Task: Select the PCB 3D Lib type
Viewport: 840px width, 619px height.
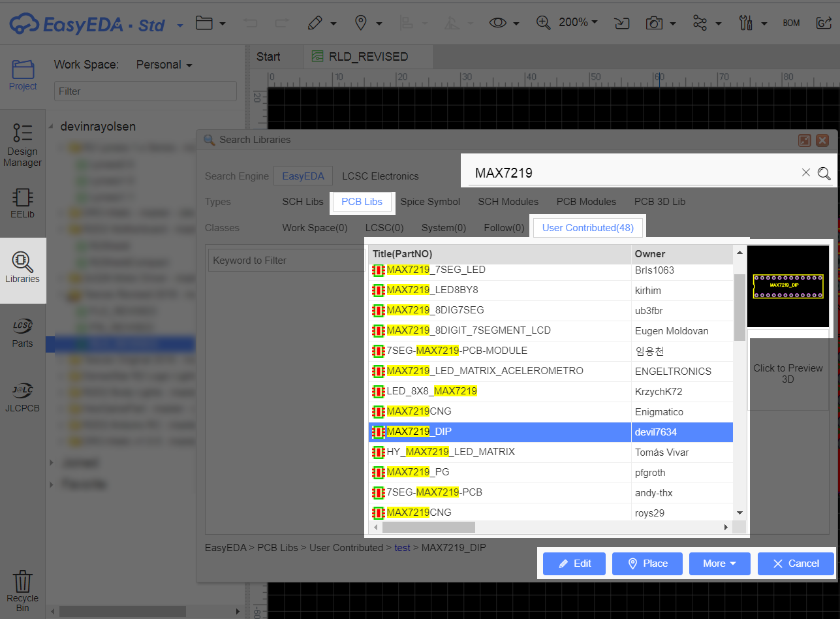Action: pos(660,202)
